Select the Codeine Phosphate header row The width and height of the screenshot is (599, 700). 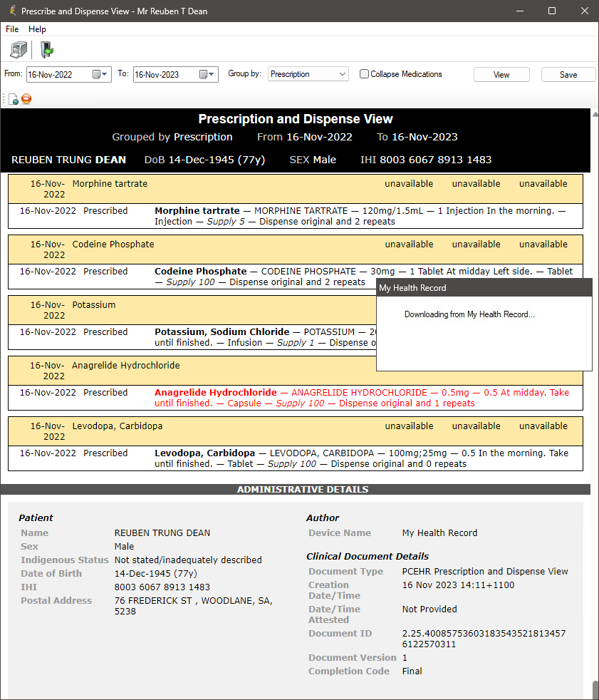point(296,250)
